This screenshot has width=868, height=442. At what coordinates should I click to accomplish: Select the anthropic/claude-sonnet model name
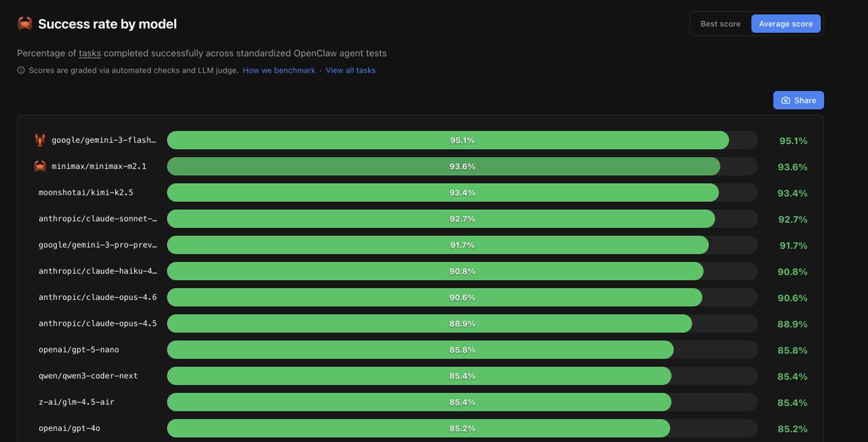click(x=98, y=219)
